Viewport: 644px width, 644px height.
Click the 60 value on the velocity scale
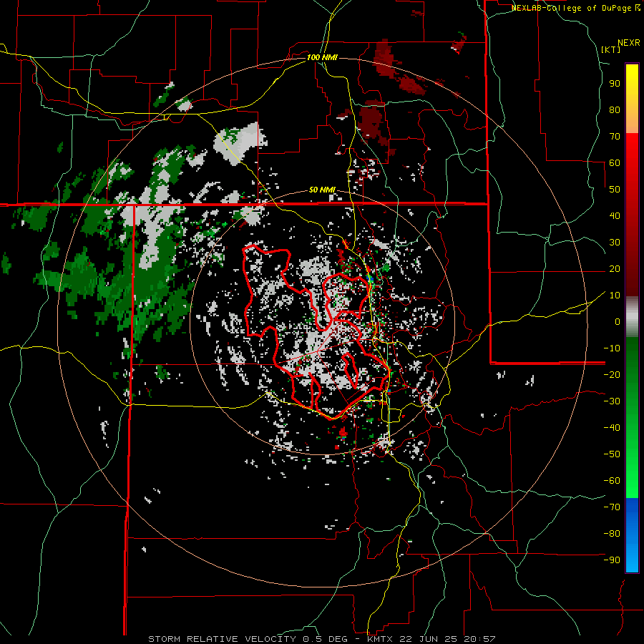[x=615, y=163]
